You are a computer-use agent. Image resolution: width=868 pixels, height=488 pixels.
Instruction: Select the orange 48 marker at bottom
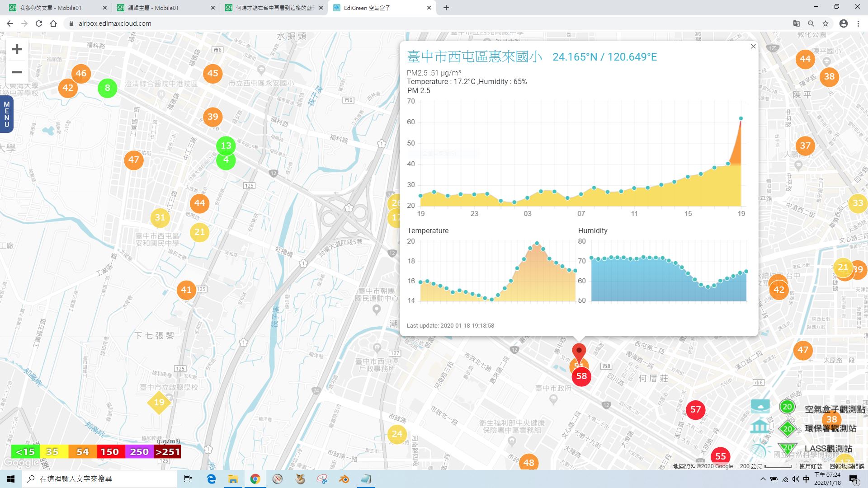pyautogui.click(x=528, y=462)
